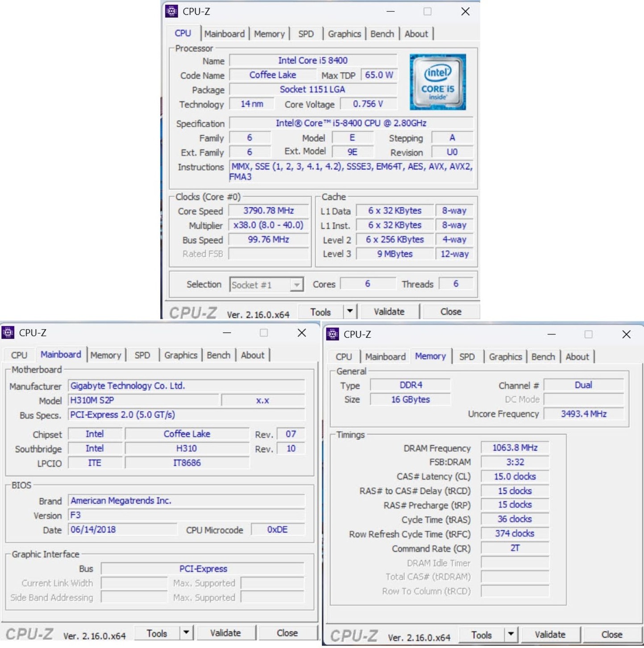Go to the CPU tab in the Memory window
This screenshot has height=648, width=644.
coord(344,357)
